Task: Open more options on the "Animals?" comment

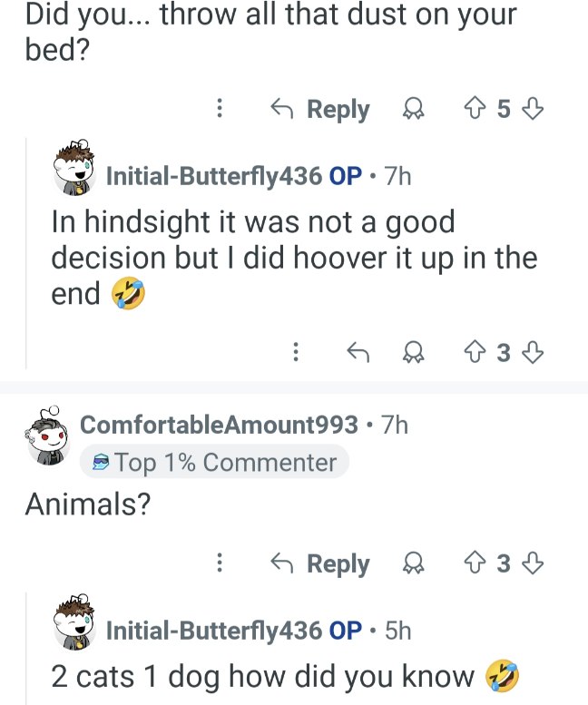Action: 219,564
